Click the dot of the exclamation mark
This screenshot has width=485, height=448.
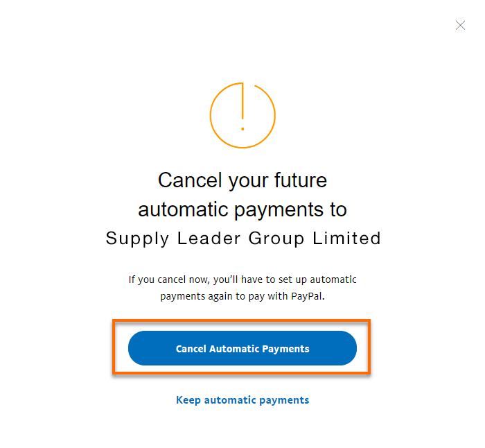[x=242, y=129]
